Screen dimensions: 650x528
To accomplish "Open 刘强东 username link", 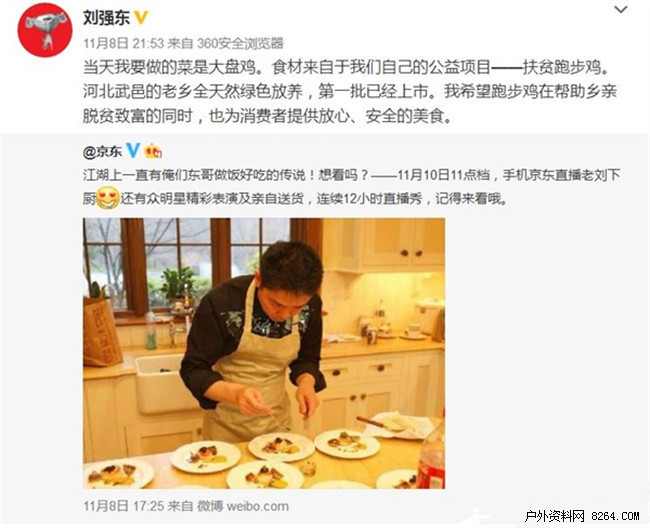I will (x=107, y=18).
